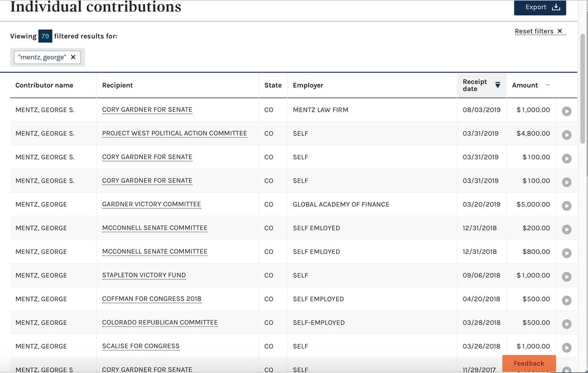Open Gardner Victory Committee link
This screenshot has height=373, width=588.
[x=151, y=204]
